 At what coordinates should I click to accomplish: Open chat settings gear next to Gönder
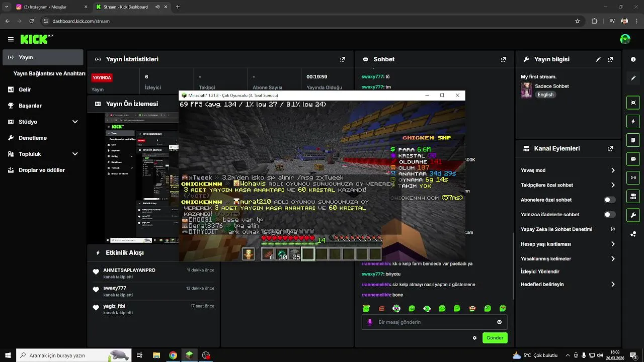point(474,338)
